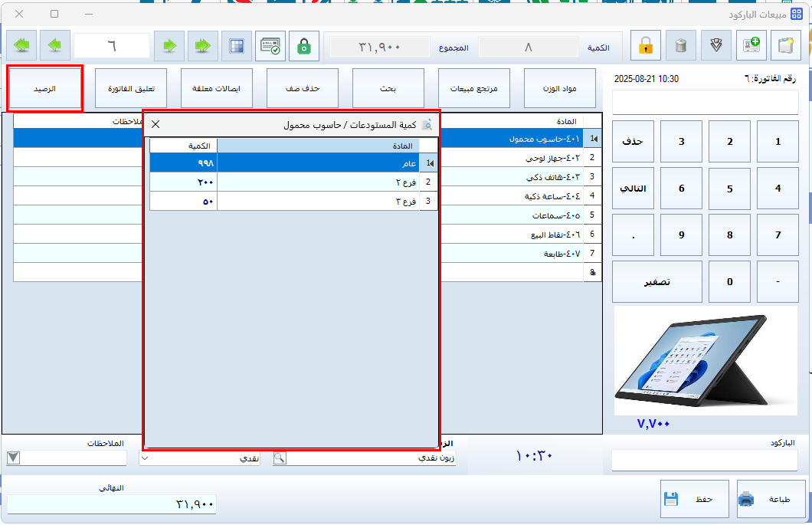The image size is (812, 525).
Task: Click the yellow padlock icon
Action: [x=646, y=46]
